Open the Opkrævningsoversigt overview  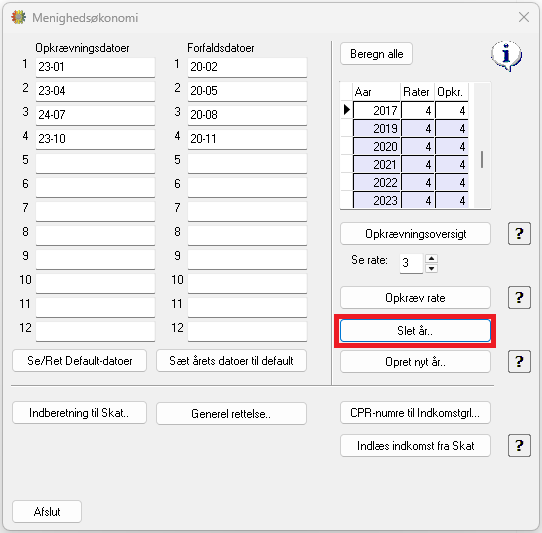click(x=415, y=234)
